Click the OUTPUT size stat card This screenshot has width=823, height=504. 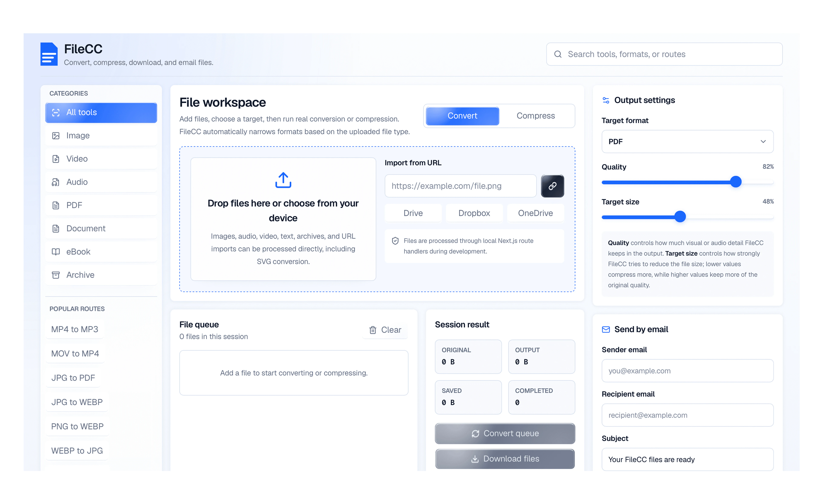coord(541,357)
